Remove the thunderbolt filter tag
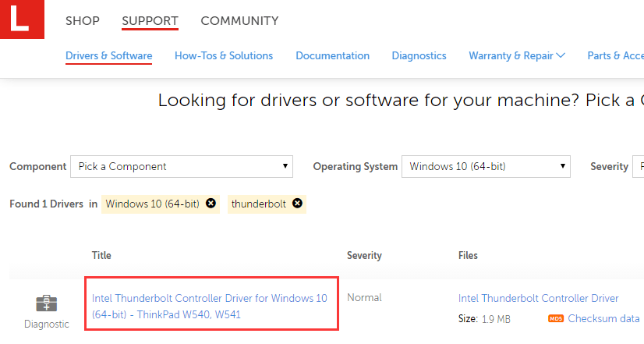Screen dimensions: 644x344 [297, 204]
